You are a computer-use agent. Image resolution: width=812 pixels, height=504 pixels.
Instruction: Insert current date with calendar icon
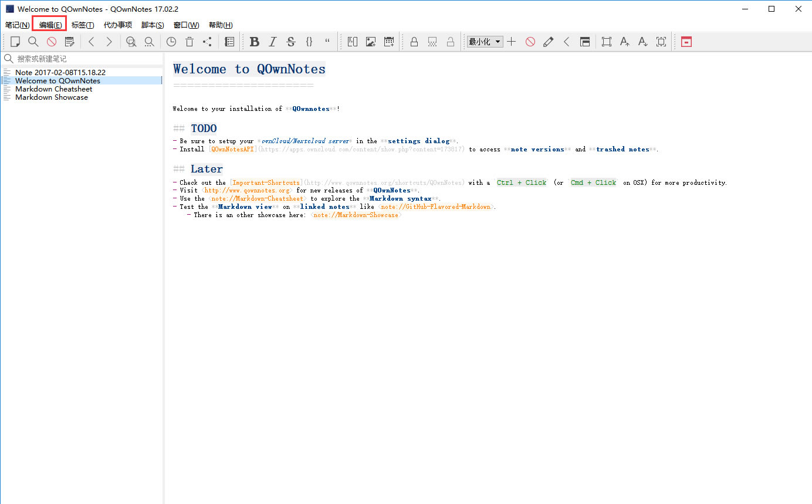click(x=388, y=42)
